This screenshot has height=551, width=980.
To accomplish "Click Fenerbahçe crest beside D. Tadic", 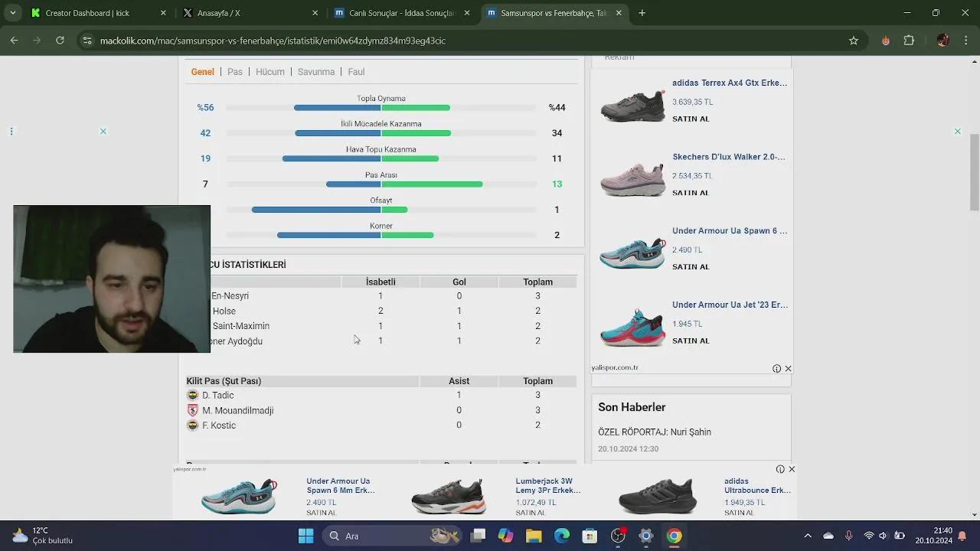I will coord(192,396).
